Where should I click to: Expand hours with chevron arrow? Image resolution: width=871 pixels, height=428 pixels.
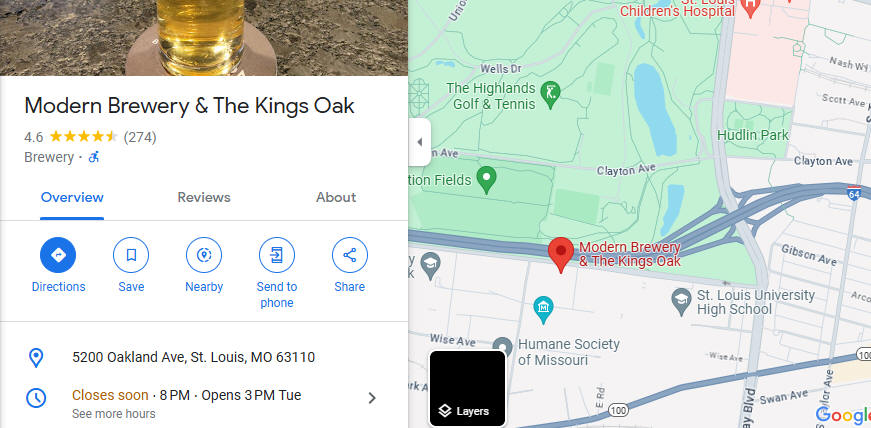(x=372, y=398)
